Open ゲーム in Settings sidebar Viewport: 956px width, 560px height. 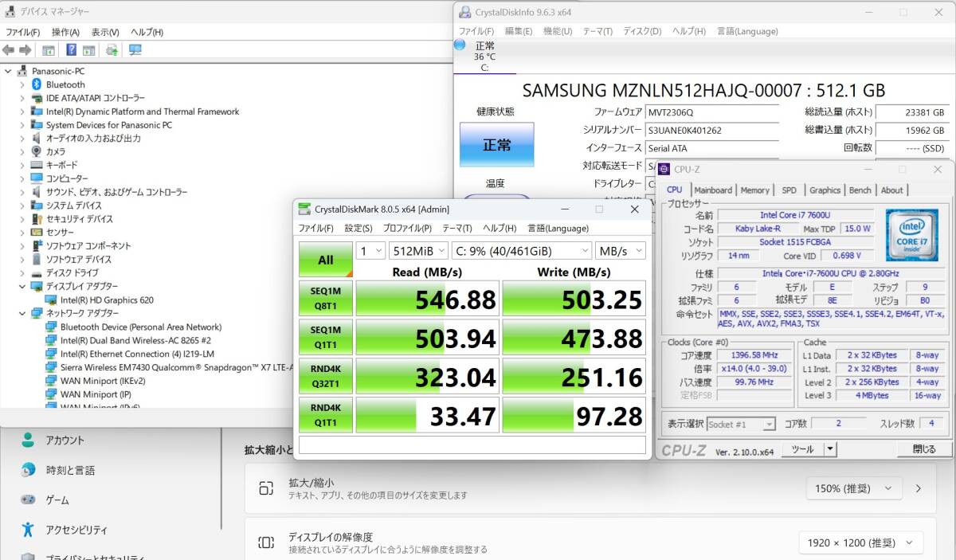(x=57, y=500)
